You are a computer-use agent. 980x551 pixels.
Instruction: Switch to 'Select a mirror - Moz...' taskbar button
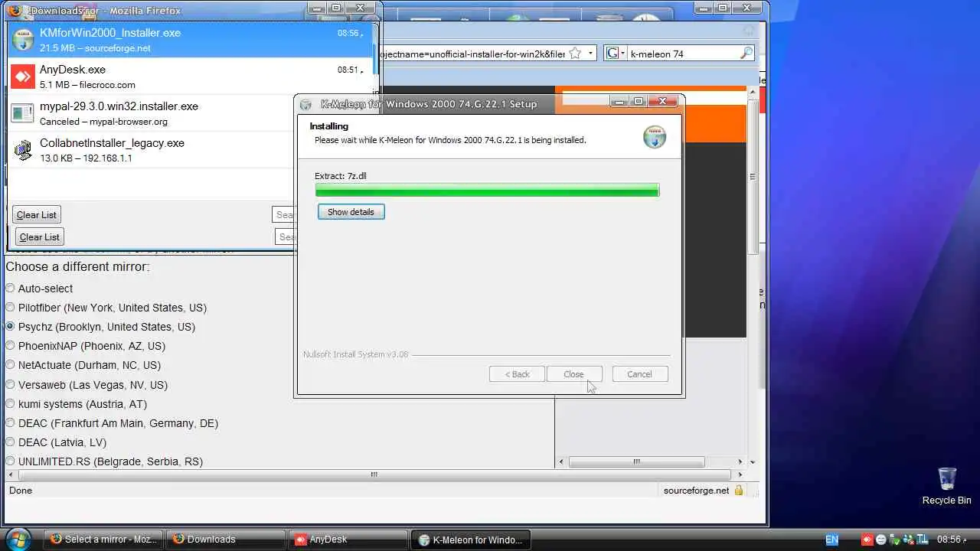103,540
